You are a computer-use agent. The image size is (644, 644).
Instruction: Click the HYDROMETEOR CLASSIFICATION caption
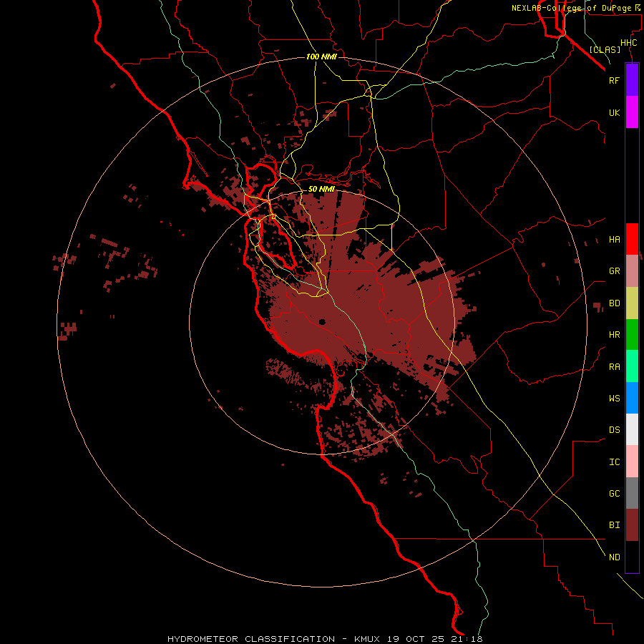tap(251, 639)
